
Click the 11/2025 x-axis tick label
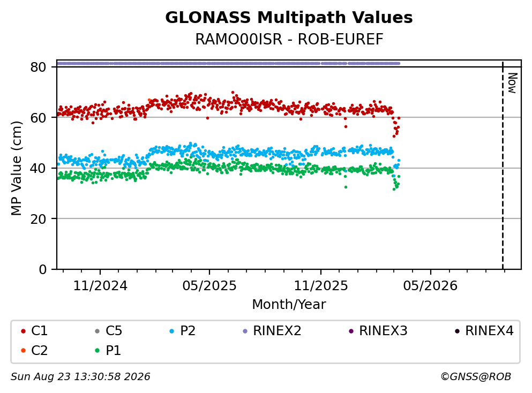[x=320, y=286]
